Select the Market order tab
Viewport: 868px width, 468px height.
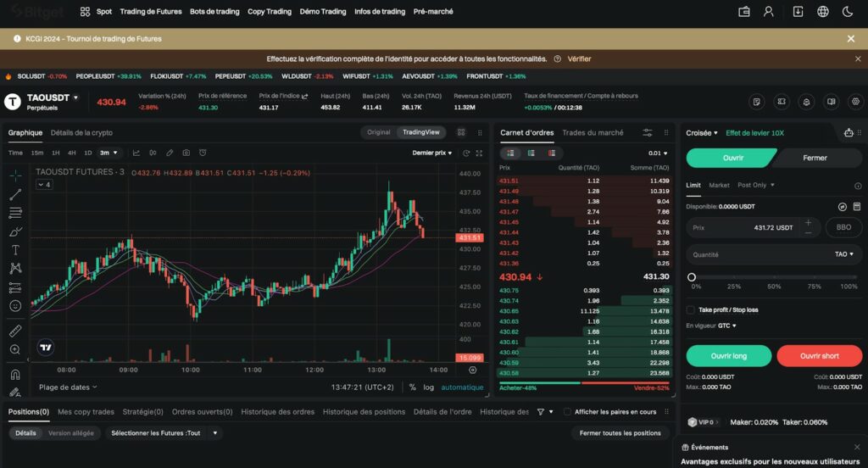click(719, 185)
